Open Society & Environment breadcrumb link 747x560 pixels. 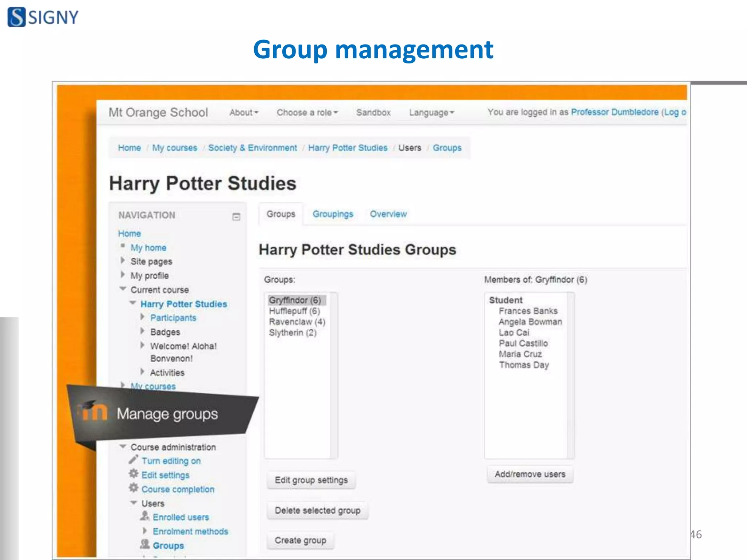click(x=252, y=148)
